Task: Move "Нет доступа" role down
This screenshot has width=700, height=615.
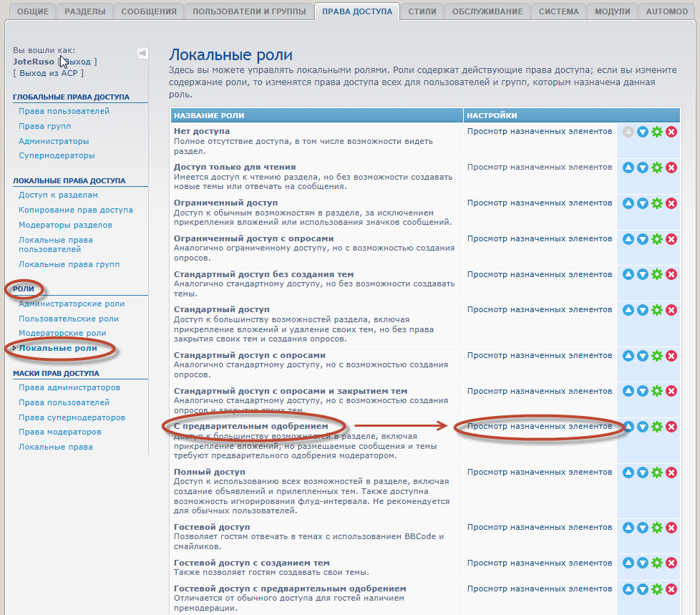Action: coord(643,132)
